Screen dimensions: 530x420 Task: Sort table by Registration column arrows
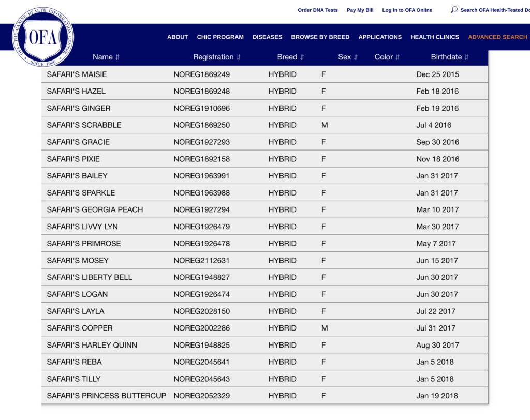tap(238, 57)
